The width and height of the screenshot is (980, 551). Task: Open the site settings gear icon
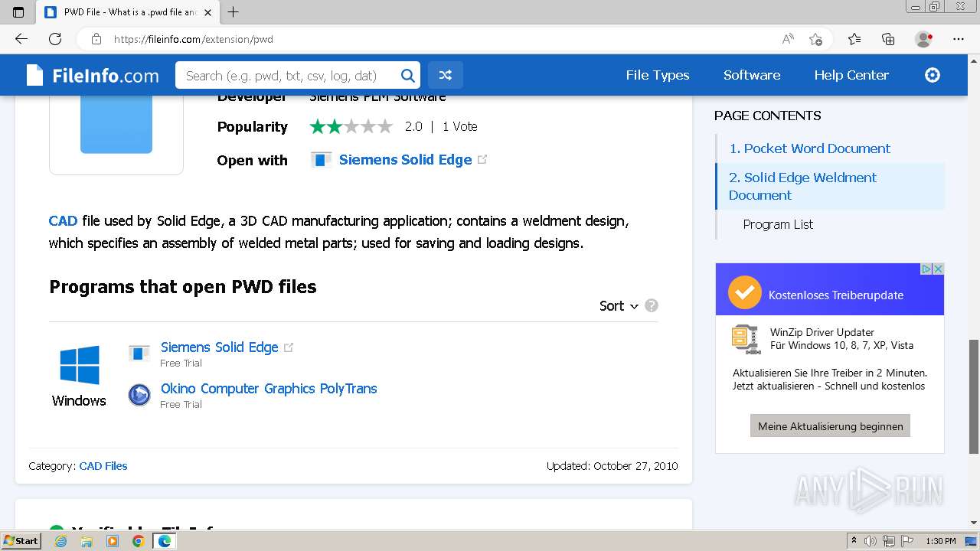pyautogui.click(x=933, y=75)
